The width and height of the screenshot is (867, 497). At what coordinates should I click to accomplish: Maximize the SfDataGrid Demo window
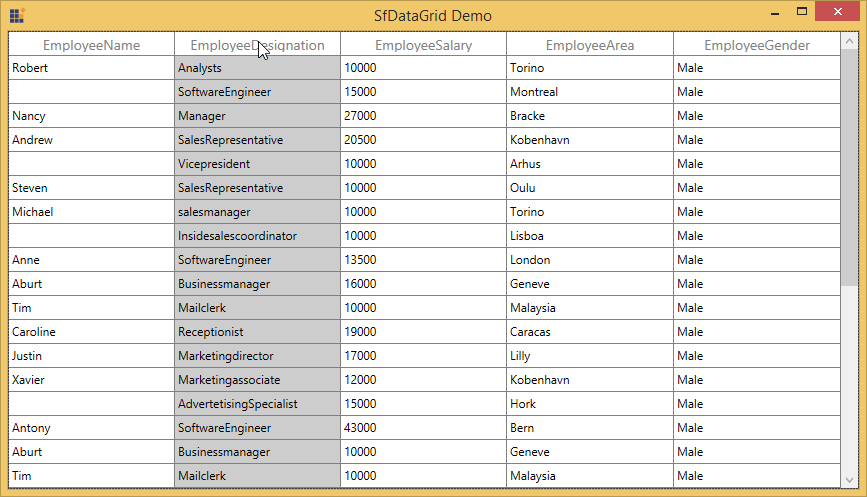802,12
